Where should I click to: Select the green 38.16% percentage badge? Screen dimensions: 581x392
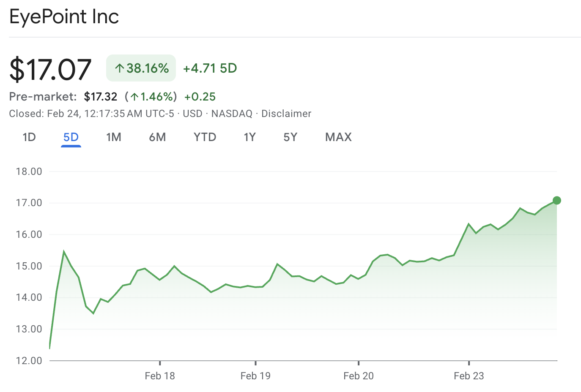[141, 68]
